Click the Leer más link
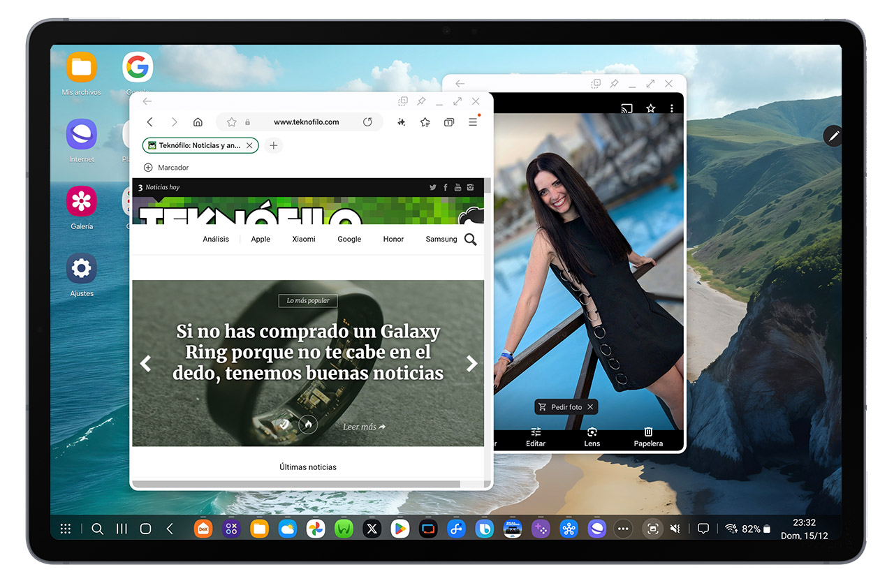Screen dimensions: 894x588 pyautogui.click(x=364, y=427)
